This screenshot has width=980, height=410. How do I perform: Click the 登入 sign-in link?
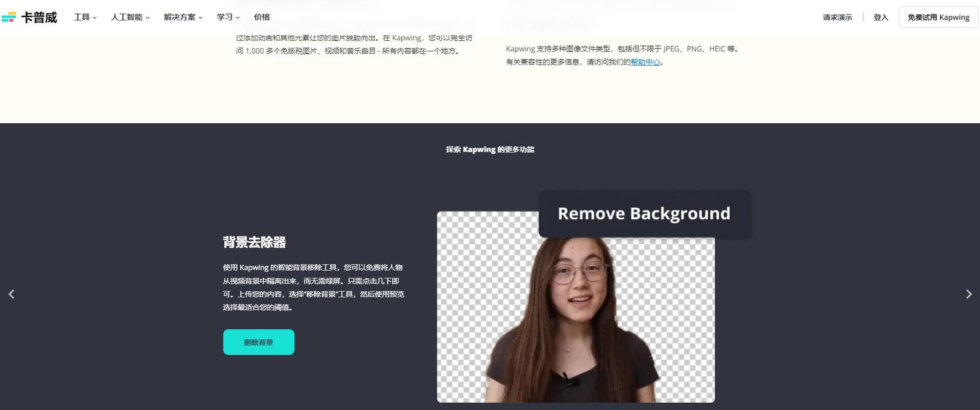pyautogui.click(x=881, y=17)
